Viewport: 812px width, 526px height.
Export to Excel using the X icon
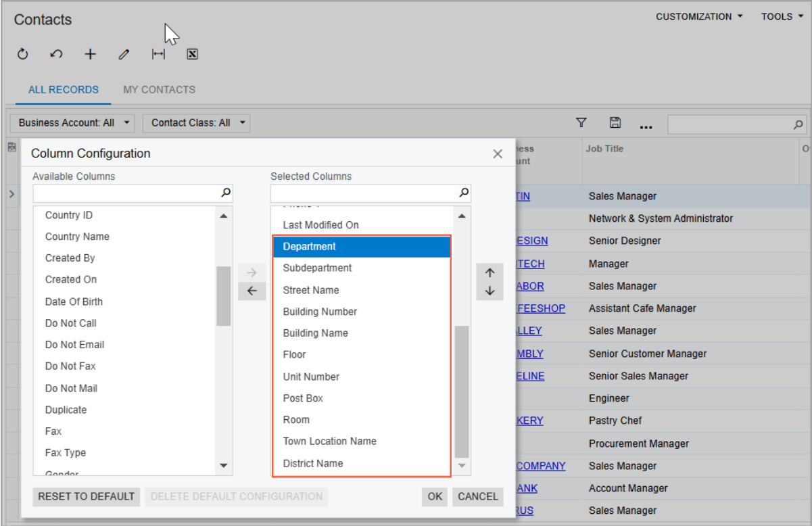click(x=192, y=55)
